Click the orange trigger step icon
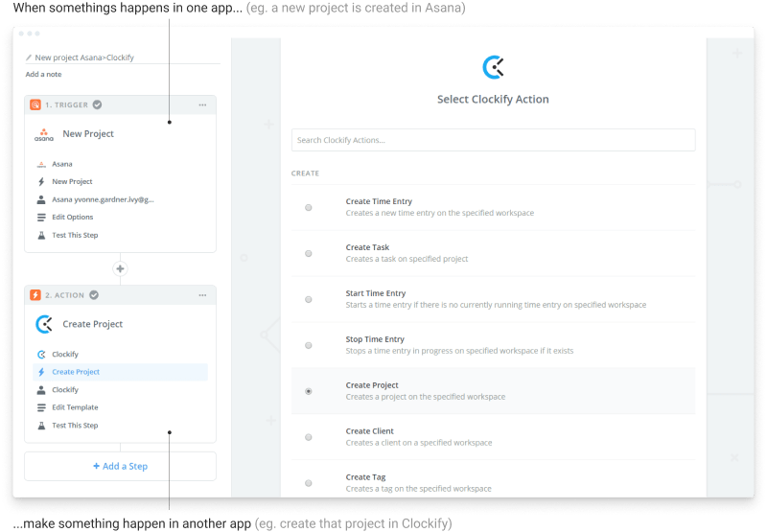 35,104
